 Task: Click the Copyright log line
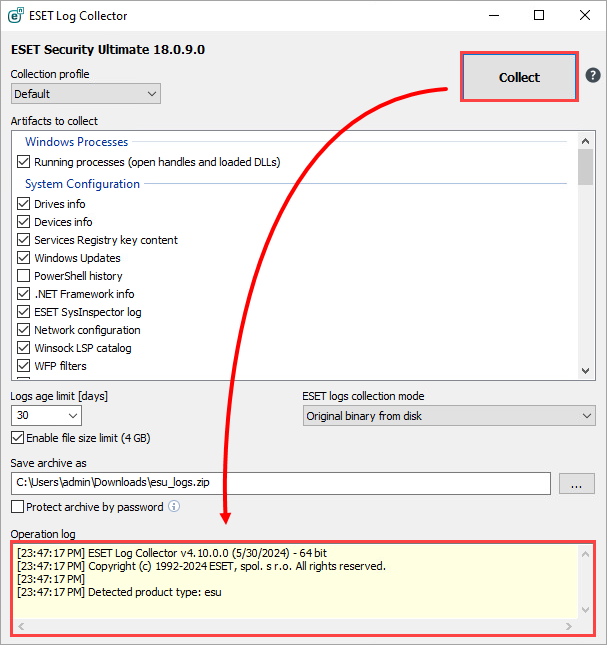[x=202, y=566]
